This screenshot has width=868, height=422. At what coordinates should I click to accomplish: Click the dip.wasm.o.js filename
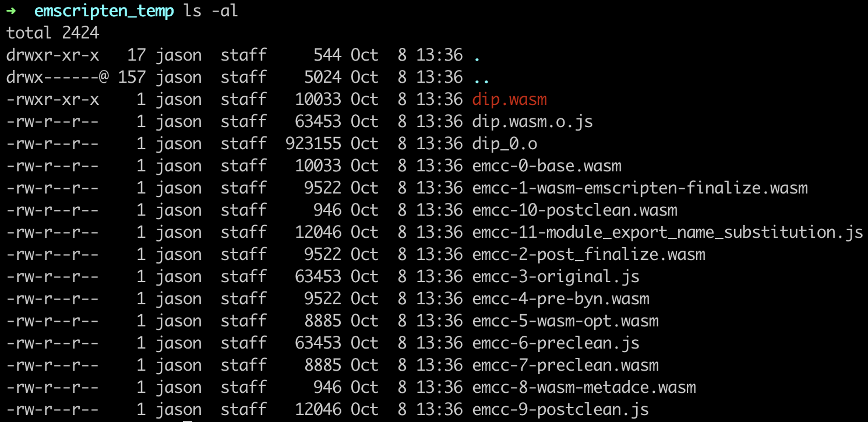click(532, 122)
